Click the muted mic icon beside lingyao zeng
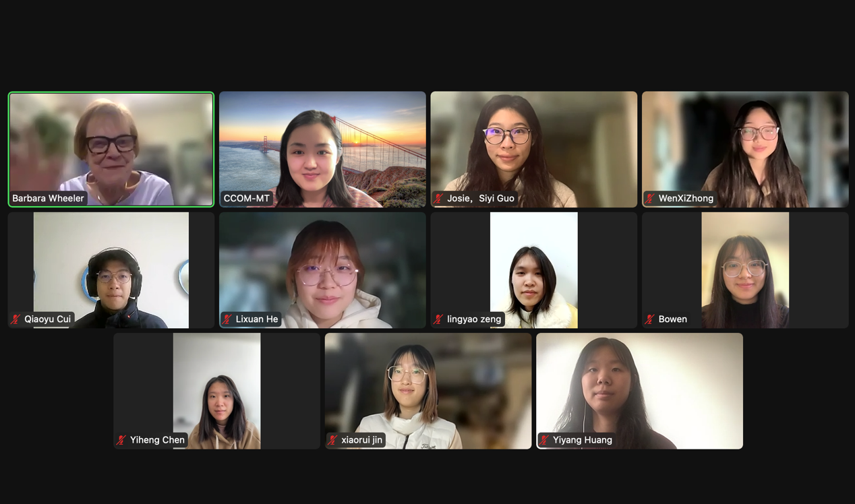855x504 pixels. 439,319
